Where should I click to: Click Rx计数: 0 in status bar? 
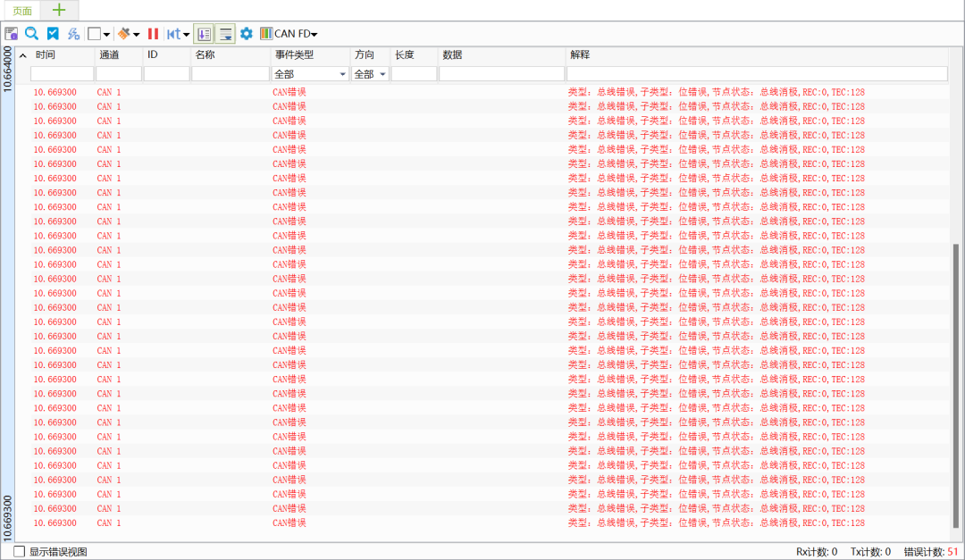pyautogui.click(x=817, y=552)
